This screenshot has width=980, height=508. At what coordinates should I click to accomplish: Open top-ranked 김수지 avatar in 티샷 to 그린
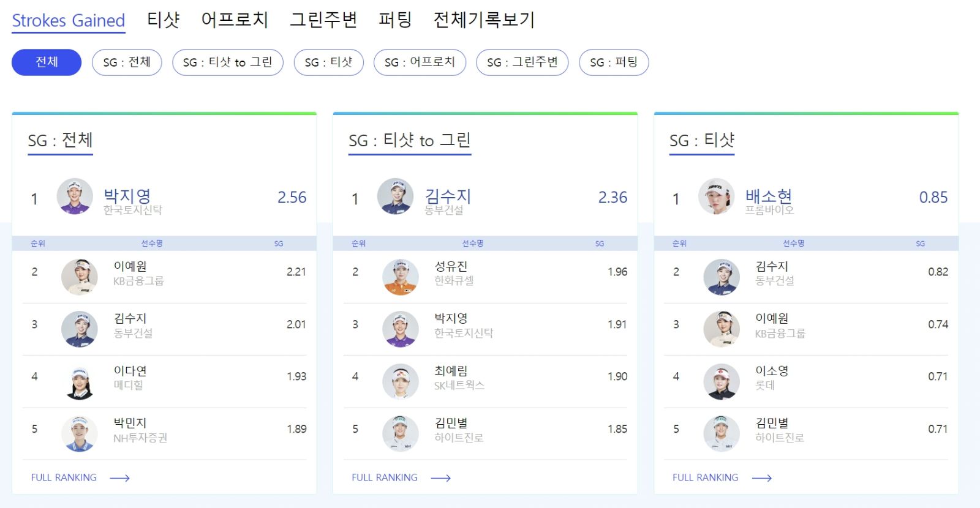point(396,196)
